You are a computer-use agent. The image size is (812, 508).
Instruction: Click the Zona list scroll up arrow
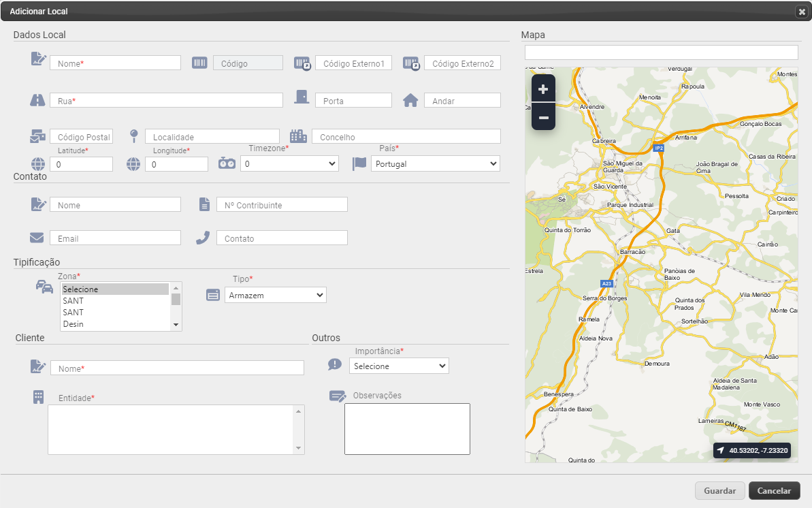176,287
